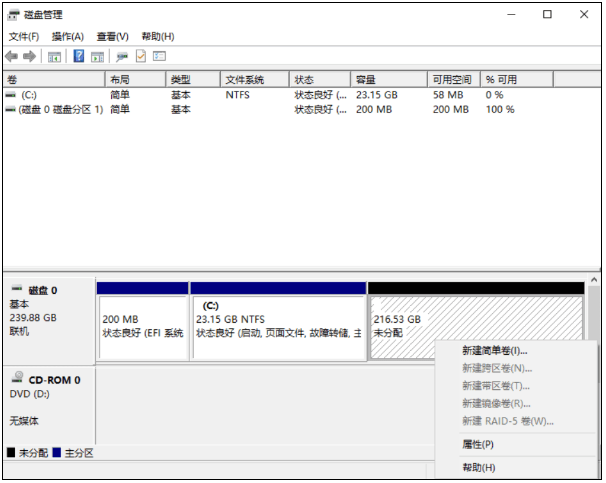The width and height of the screenshot is (606, 483).
Task: Sort by the 状态 column header
Action: click(x=320, y=80)
